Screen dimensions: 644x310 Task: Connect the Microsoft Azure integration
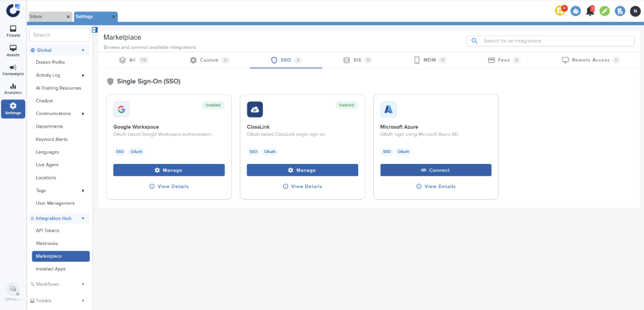[x=435, y=170]
